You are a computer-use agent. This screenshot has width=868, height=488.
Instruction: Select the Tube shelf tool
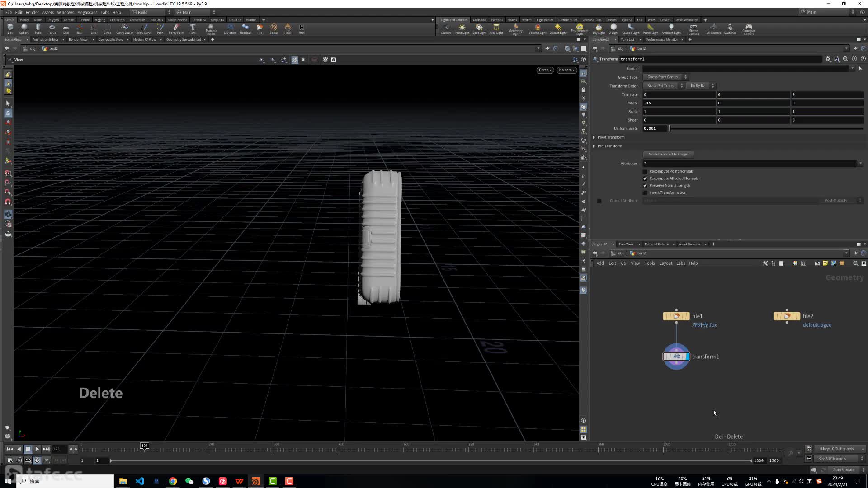[38, 29]
